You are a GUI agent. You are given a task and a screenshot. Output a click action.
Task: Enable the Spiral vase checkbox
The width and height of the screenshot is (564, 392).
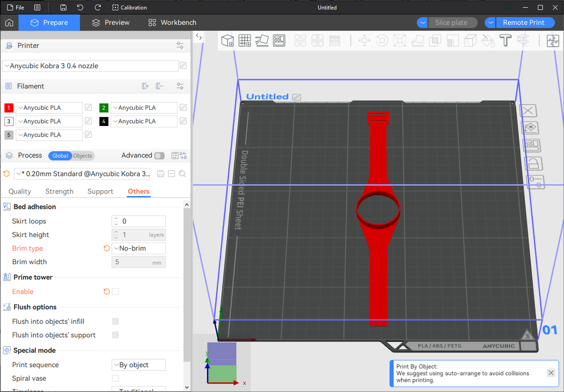tap(115, 378)
